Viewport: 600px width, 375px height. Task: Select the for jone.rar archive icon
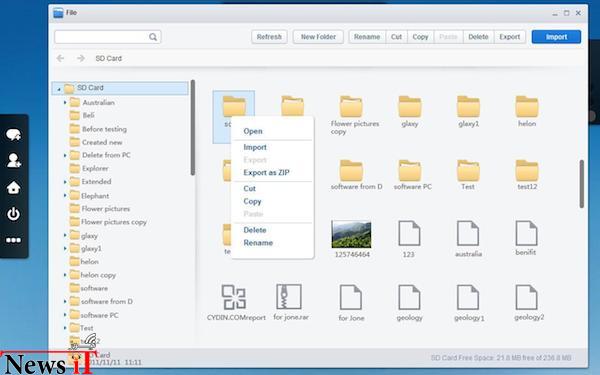pos(289,297)
